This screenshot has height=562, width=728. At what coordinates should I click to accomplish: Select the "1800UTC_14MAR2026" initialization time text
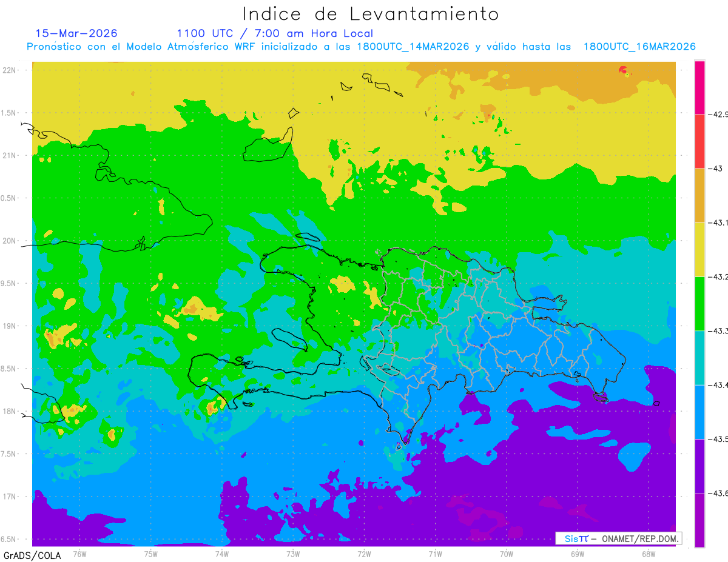[x=413, y=47]
